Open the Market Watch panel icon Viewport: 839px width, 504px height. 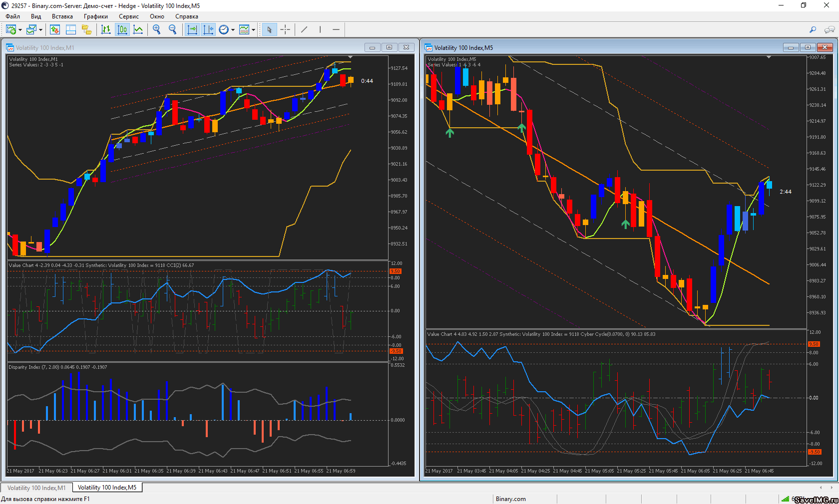click(55, 30)
